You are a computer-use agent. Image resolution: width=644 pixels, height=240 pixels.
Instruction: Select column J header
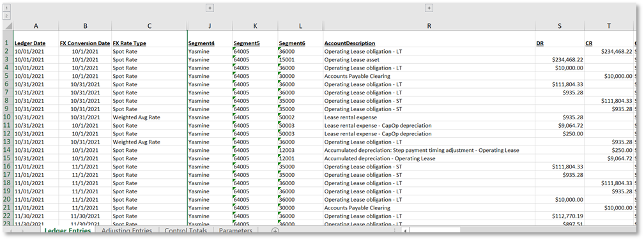click(210, 26)
